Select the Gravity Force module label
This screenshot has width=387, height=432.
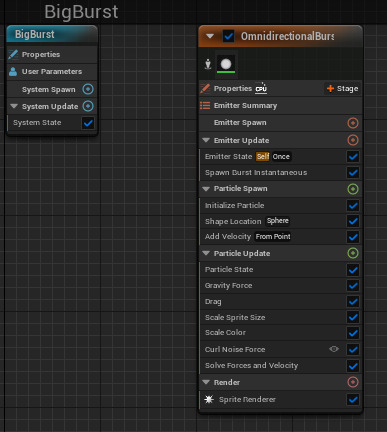click(228, 286)
